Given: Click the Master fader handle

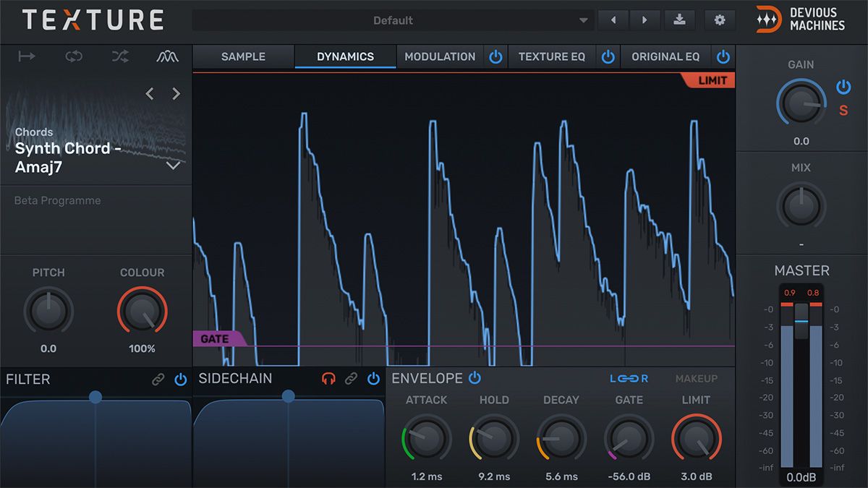Looking at the screenshot, I should pos(801,321).
